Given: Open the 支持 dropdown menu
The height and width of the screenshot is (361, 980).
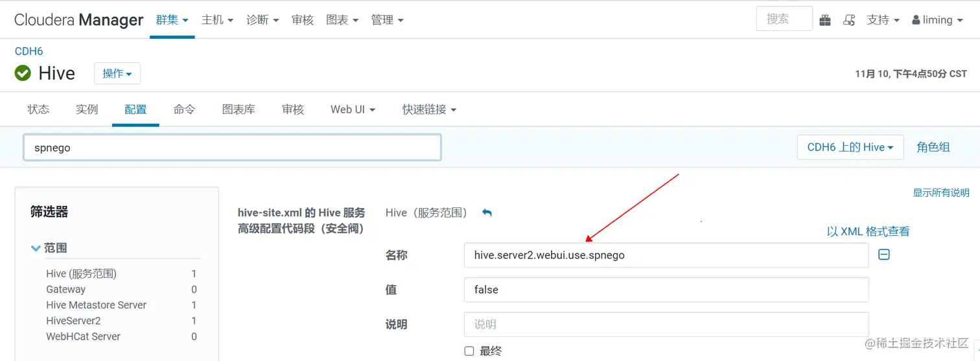Looking at the screenshot, I should point(883,20).
